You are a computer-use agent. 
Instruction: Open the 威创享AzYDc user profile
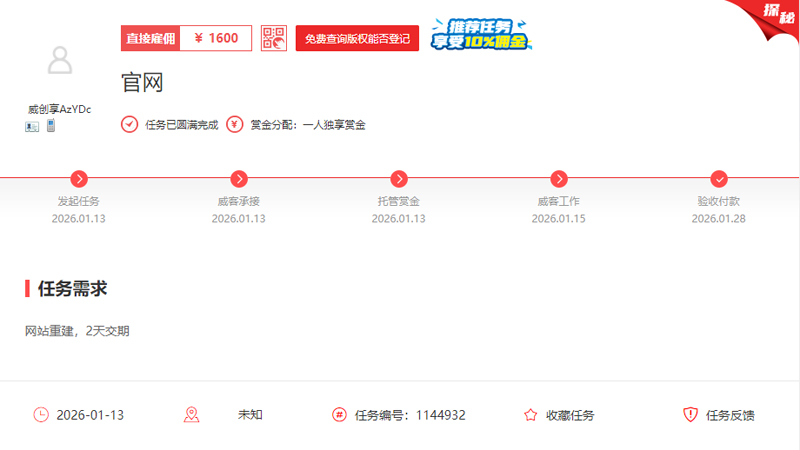59,109
